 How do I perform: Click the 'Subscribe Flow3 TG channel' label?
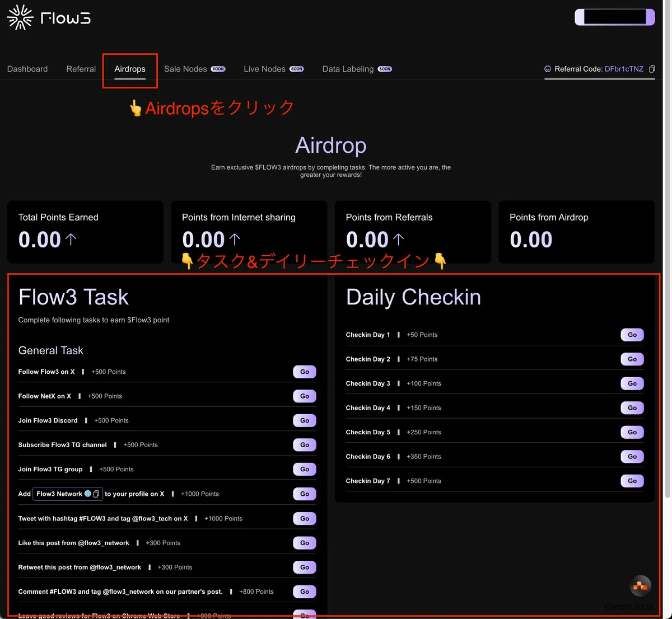pos(62,445)
